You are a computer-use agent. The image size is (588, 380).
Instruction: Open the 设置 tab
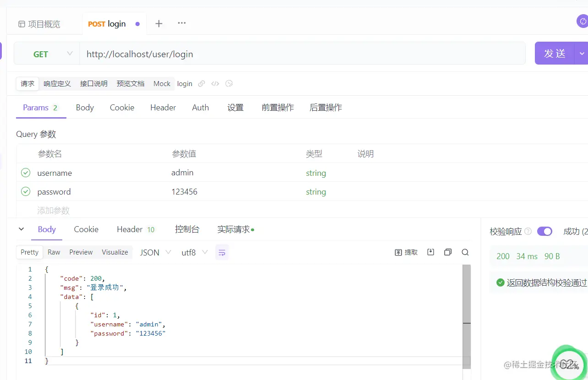235,108
